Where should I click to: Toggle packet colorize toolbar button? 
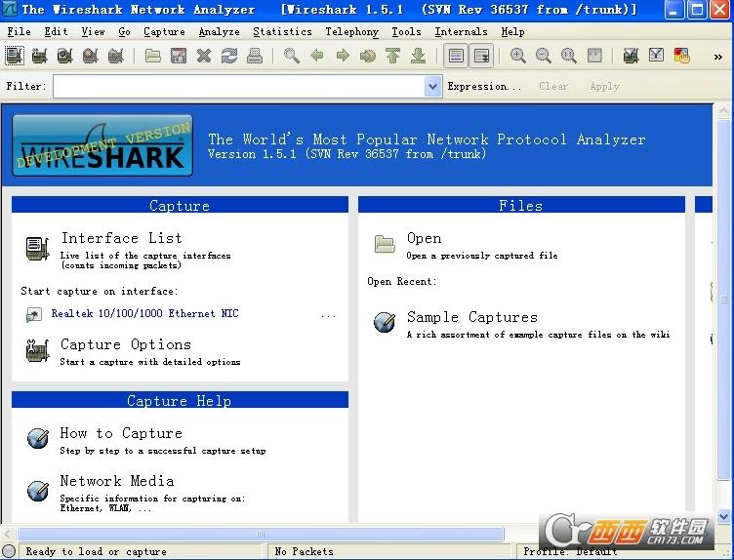pos(456,56)
